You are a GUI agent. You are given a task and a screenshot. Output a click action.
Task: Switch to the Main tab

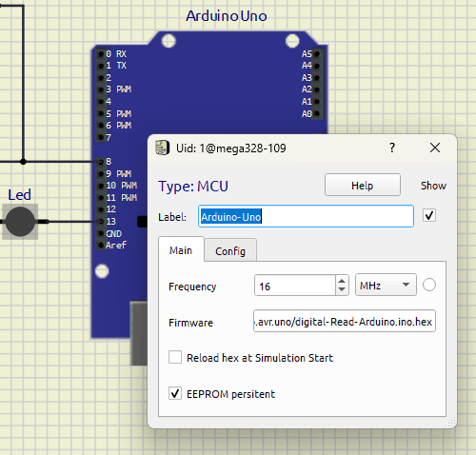[181, 250]
